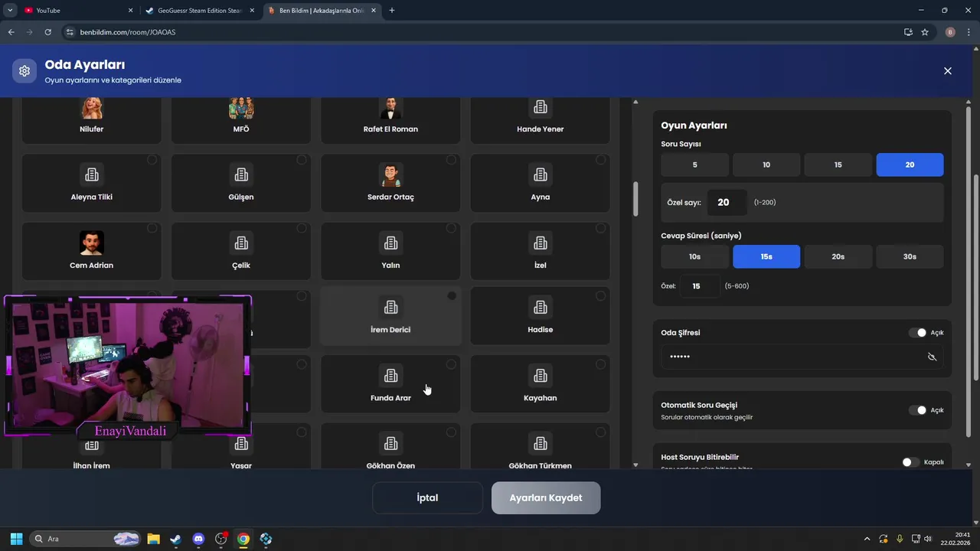
Task: Click the Funda Arar category icon
Action: (x=390, y=376)
